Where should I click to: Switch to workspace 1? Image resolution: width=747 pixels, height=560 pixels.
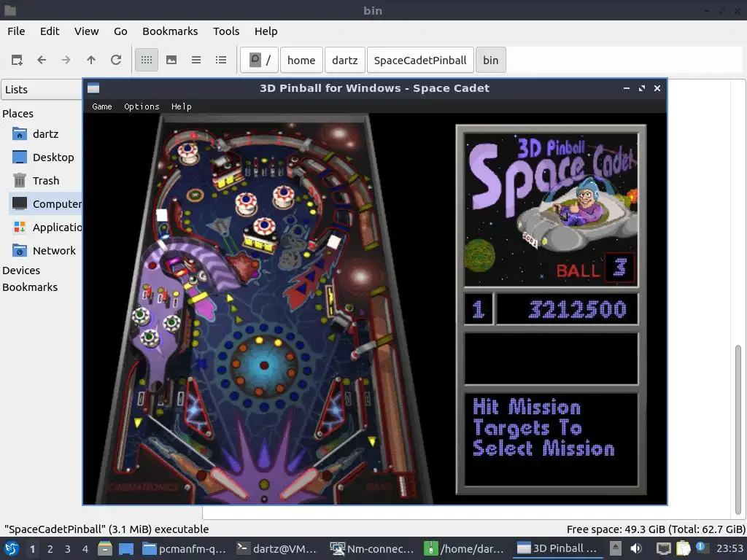(32, 549)
